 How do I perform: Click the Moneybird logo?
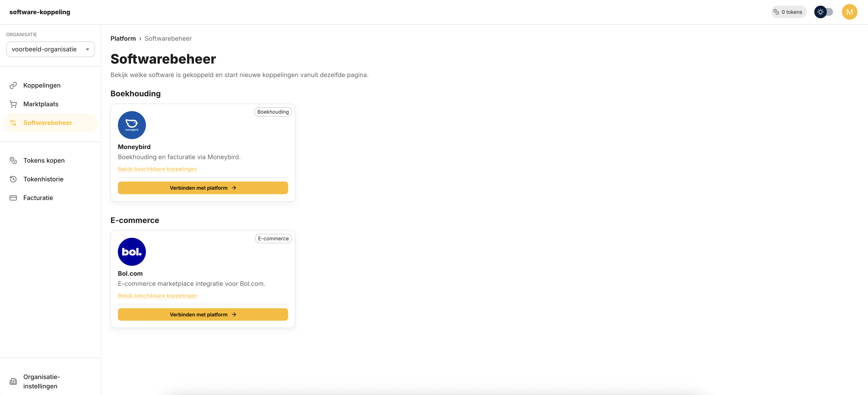tap(132, 125)
